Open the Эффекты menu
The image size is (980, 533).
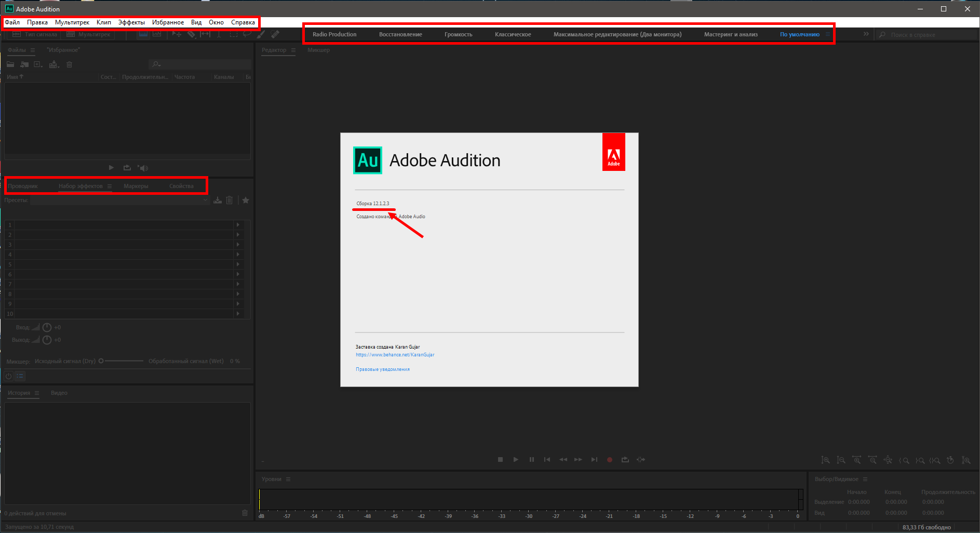coord(131,22)
